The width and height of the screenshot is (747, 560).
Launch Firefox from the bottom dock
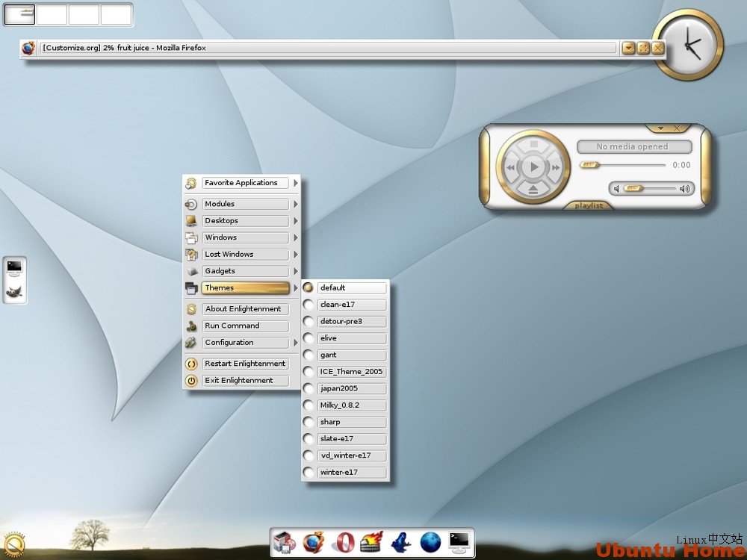[x=312, y=543]
